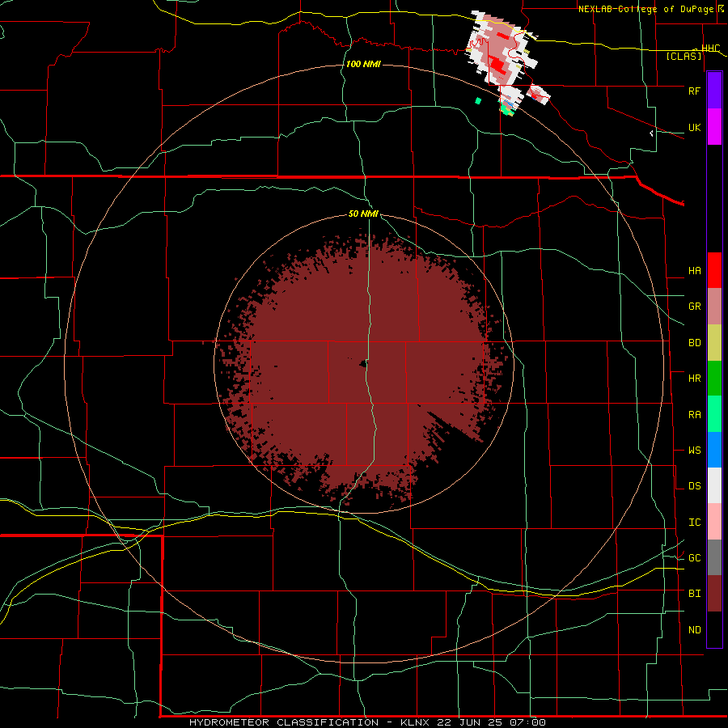The width and height of the screenshot is (728, 728).
Task: Click the blue WS legend swatch
Action: pyautogui.click(x=714, y=450)
